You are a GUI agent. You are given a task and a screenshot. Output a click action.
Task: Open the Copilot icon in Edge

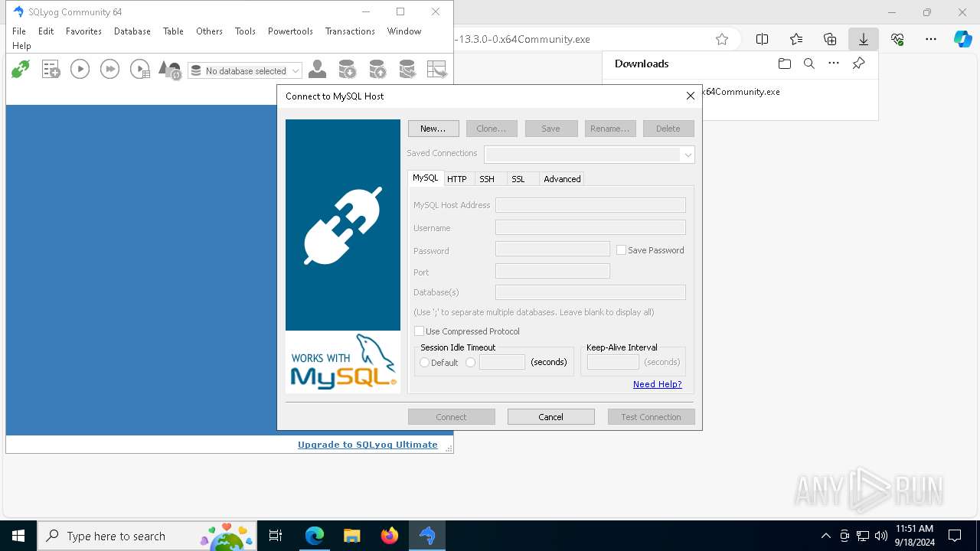coord(962,39)
